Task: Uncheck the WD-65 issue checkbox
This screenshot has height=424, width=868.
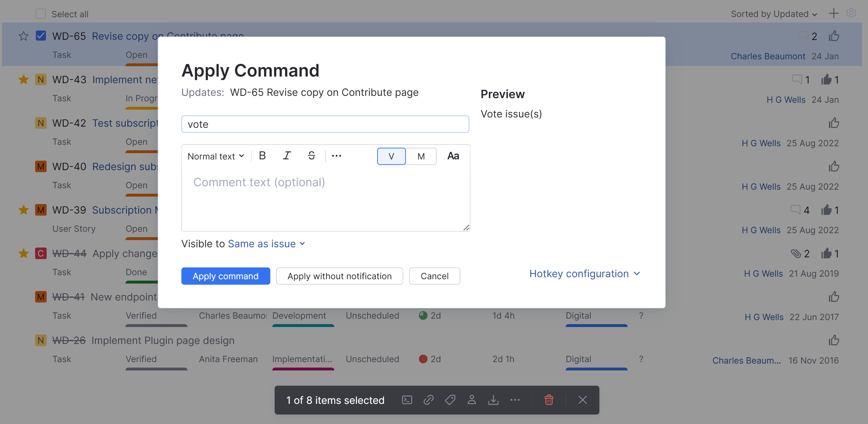Action: coord(41,36)
